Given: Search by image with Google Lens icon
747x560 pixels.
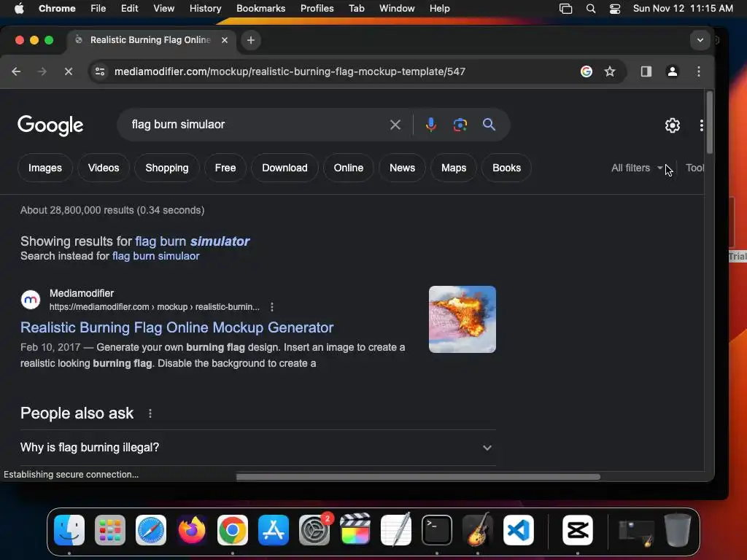Looking at the screenshot, I should [x=460, y=125].
